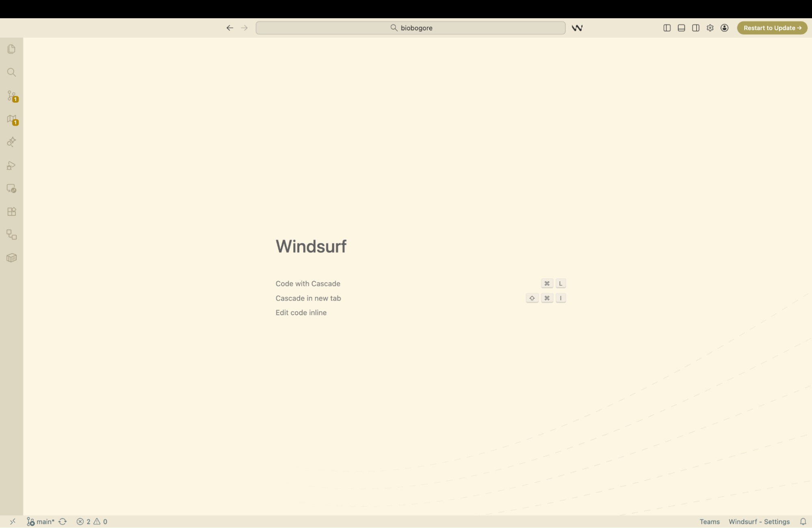The width and height of the screenshot is (812, 528).
Task: Open Teams from the status bar
Action: click(x=709, y=521)
